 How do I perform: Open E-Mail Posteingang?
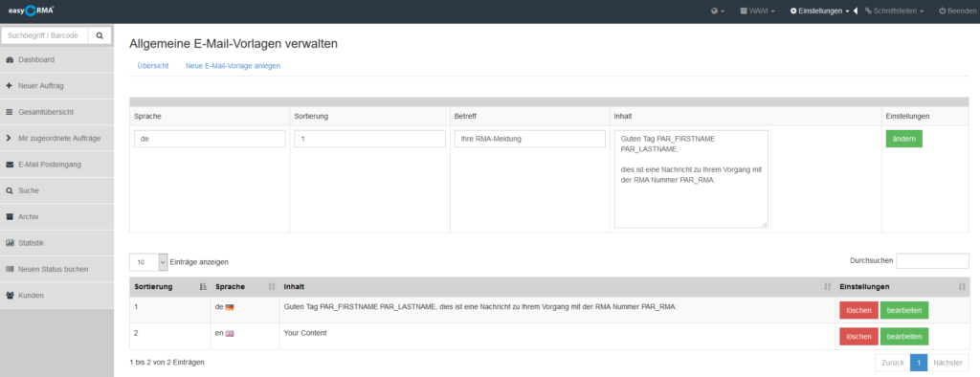(x=56, y=165)
